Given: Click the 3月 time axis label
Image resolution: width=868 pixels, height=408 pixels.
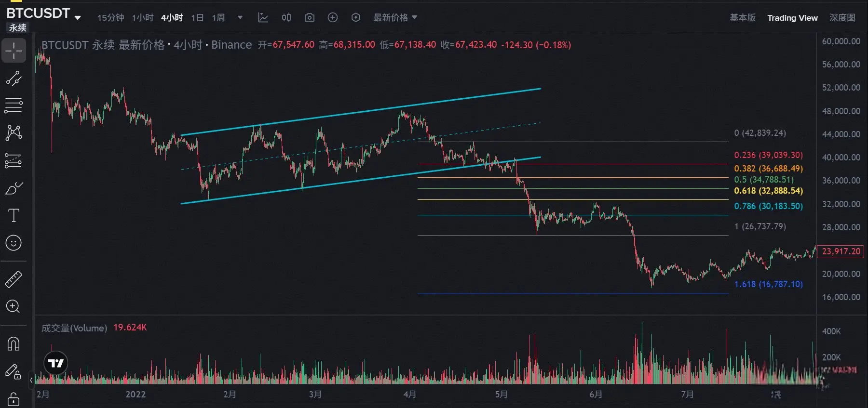Looking at the screenshot, I should [315, 395].
